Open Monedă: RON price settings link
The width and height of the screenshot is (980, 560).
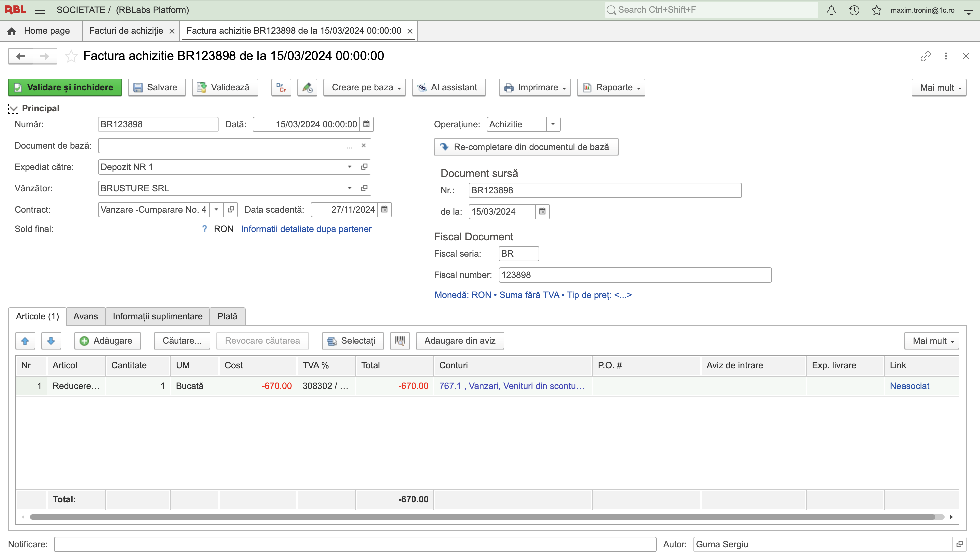coord(533,295)
